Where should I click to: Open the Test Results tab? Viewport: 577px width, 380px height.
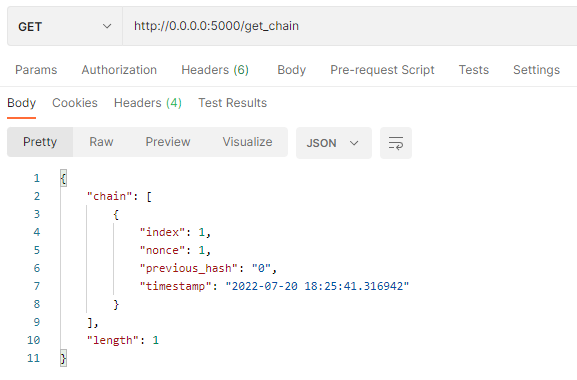(233, 103)
